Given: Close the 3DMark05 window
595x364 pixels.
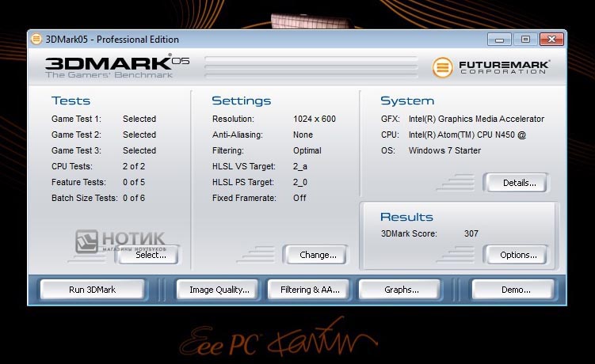Looking at the screenshot, I should 551,40.
